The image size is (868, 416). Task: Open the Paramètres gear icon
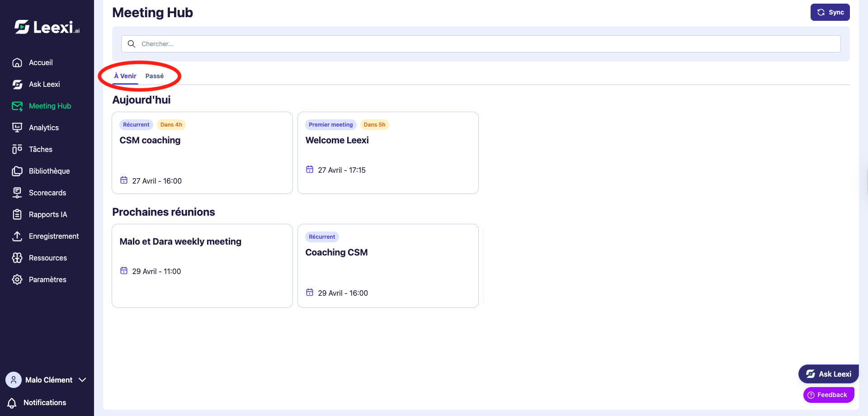[x=17, y=279]
